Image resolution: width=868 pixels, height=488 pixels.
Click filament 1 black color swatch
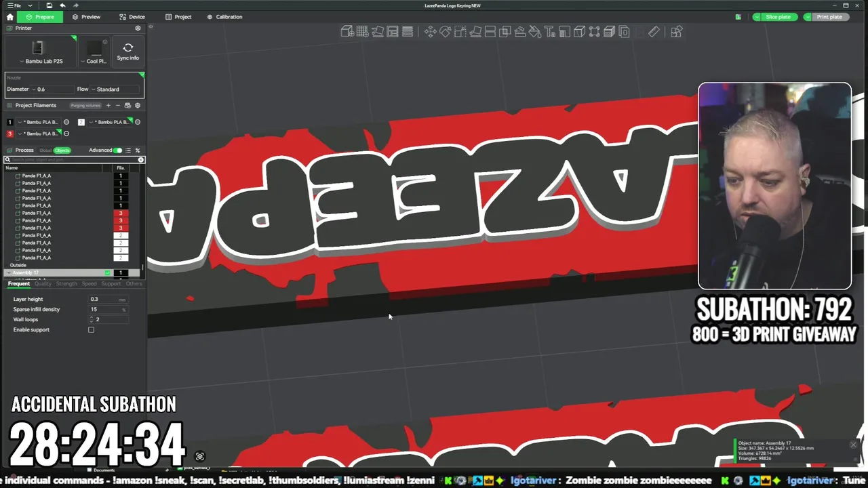point(9,122)
